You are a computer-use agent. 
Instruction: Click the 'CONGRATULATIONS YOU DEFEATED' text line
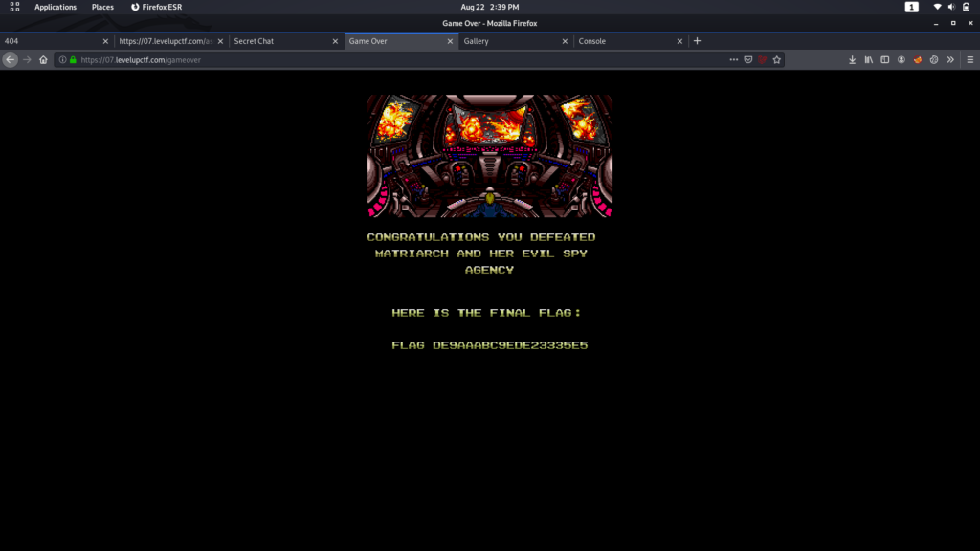coord(481,237)
